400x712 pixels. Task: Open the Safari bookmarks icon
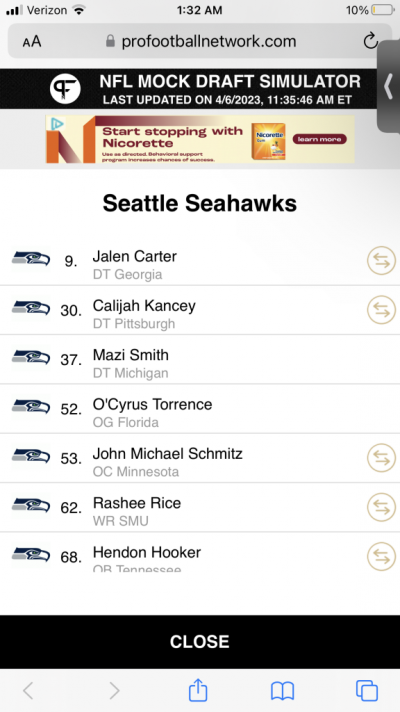click(282, 692)
